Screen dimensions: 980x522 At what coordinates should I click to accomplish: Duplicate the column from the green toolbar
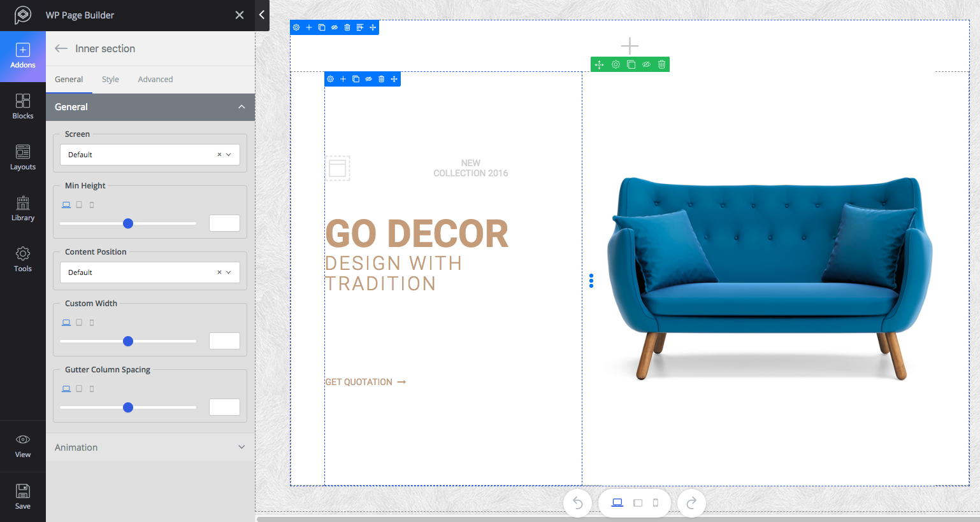coord(631,64)
